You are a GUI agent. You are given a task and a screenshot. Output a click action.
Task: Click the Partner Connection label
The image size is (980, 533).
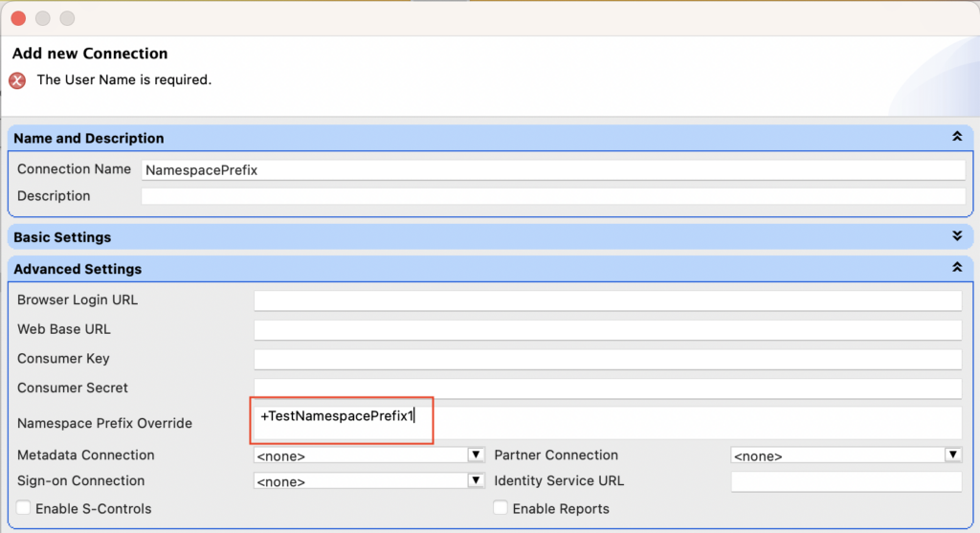pos(556,455)
